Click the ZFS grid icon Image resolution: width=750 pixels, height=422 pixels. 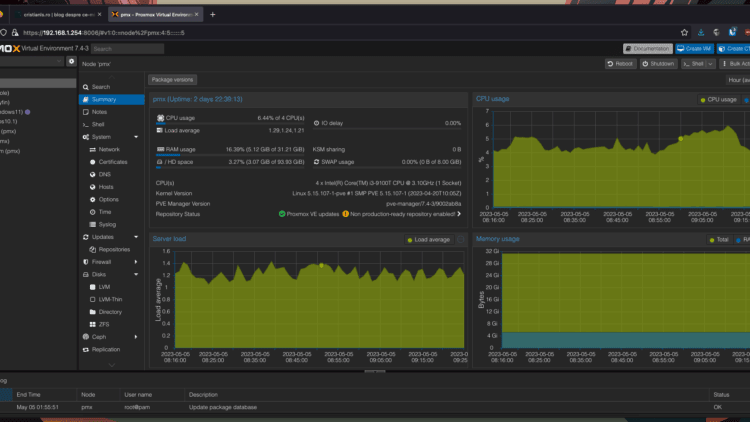[92, 324]
